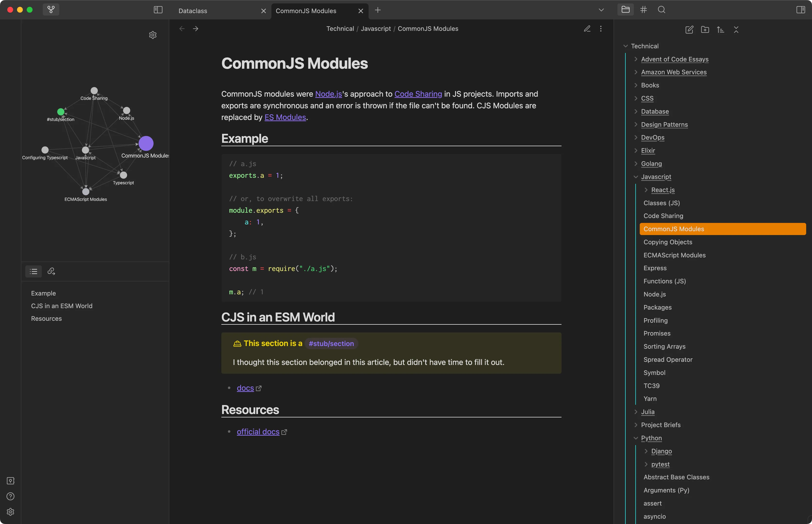Collapse all folders in the file explorer
This screenshot has width=812, height=524.
click(x=736, y=30)
